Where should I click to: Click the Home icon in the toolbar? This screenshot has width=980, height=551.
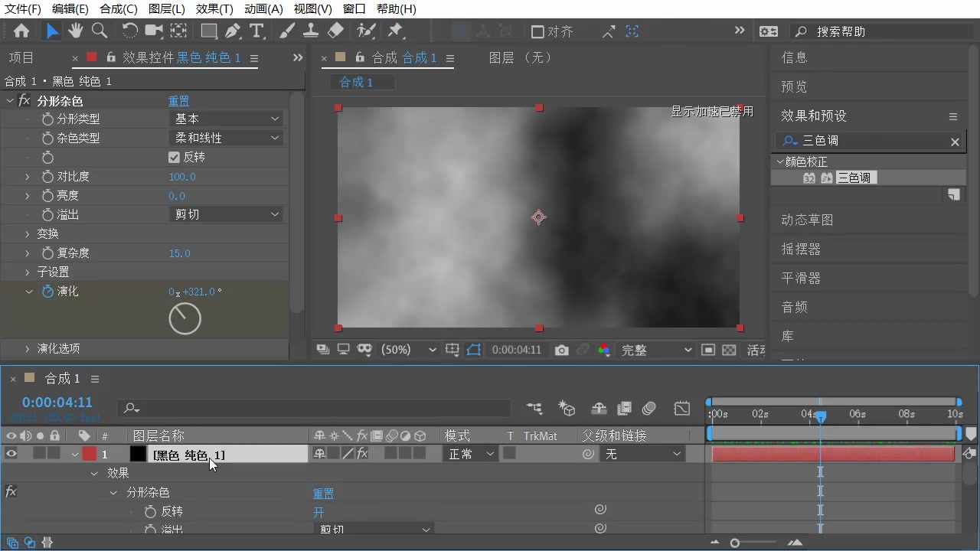(x=21, y=31)
